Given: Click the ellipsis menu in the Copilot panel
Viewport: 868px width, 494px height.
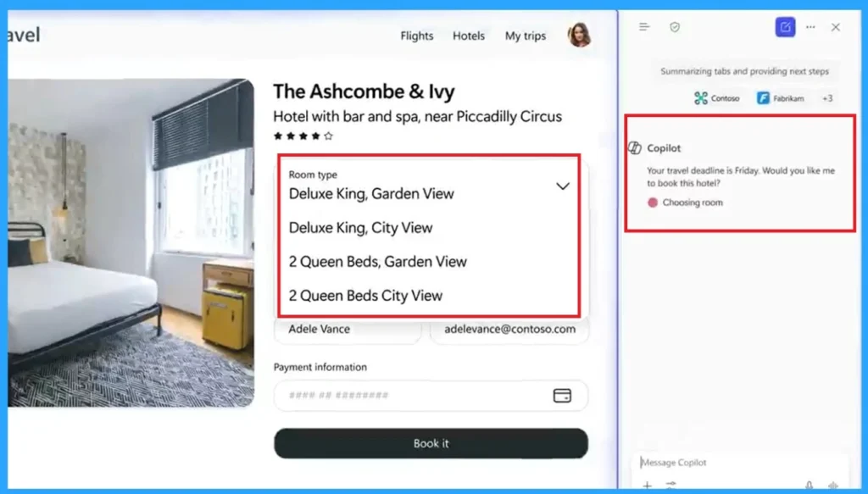Looking at the screenshot, I should coord(810,26).
